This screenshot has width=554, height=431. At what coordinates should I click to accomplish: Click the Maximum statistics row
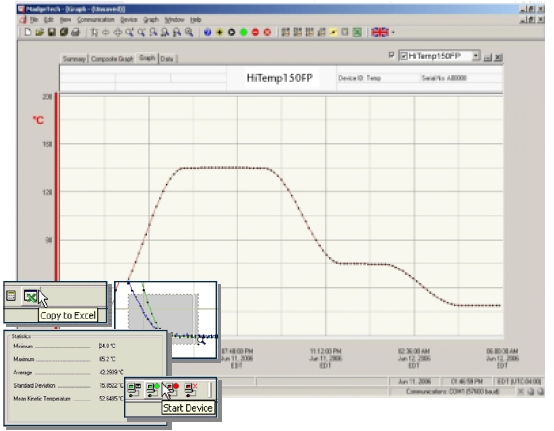click(x=64, y=359)
